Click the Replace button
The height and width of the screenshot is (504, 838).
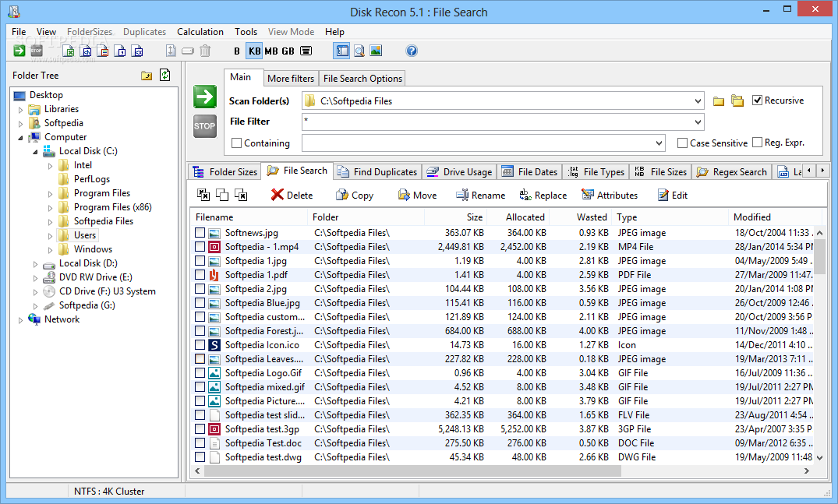(543, 196)
